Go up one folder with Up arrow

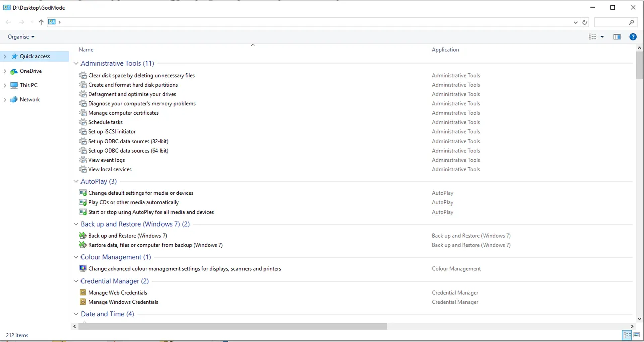click(x=41, y=22)
